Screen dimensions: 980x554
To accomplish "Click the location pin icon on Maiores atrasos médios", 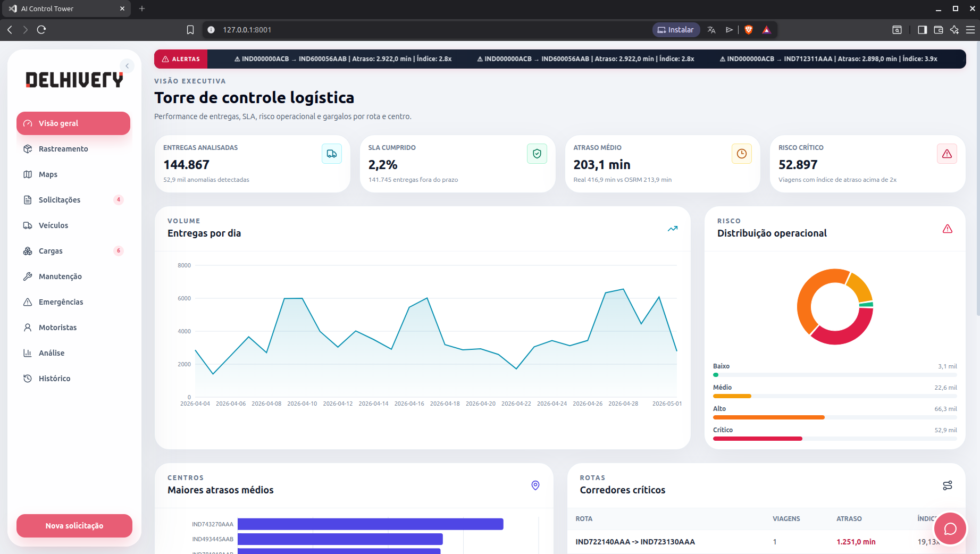I will click(x=535, y=485).
